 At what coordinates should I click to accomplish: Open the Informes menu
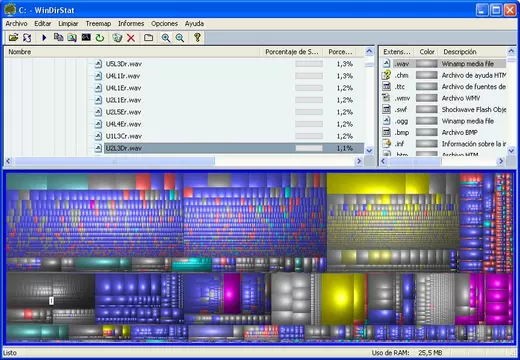131,23
